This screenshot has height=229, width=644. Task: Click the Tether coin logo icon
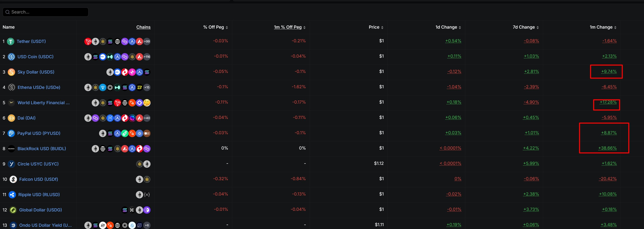pos(10,41)
